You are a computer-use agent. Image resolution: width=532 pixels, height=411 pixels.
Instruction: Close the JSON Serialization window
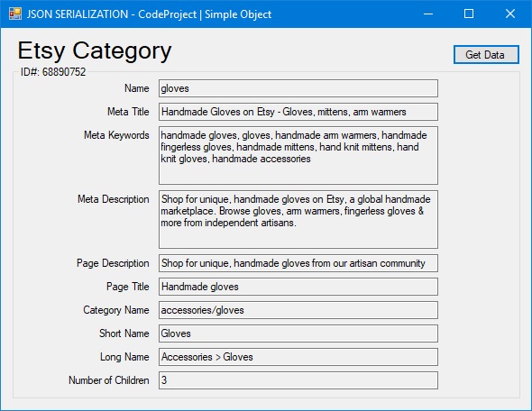(510, 14)
